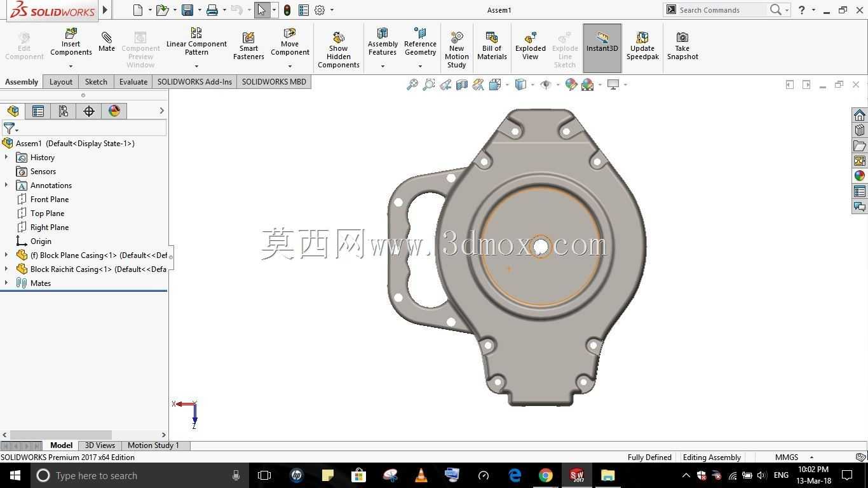Open Assembly Features dropdown arrow
Viewport: 868px width, 488px height.
(x=383, y=66)
